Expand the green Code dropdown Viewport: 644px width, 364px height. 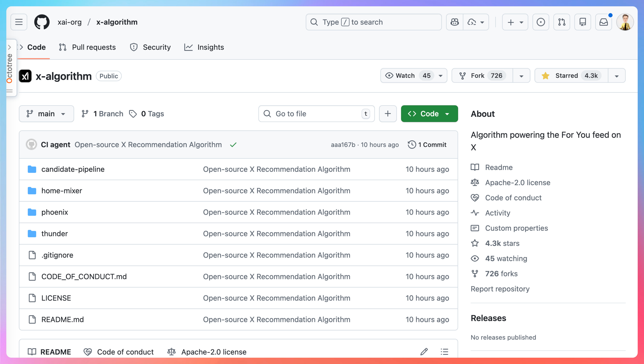coord(429,114)
